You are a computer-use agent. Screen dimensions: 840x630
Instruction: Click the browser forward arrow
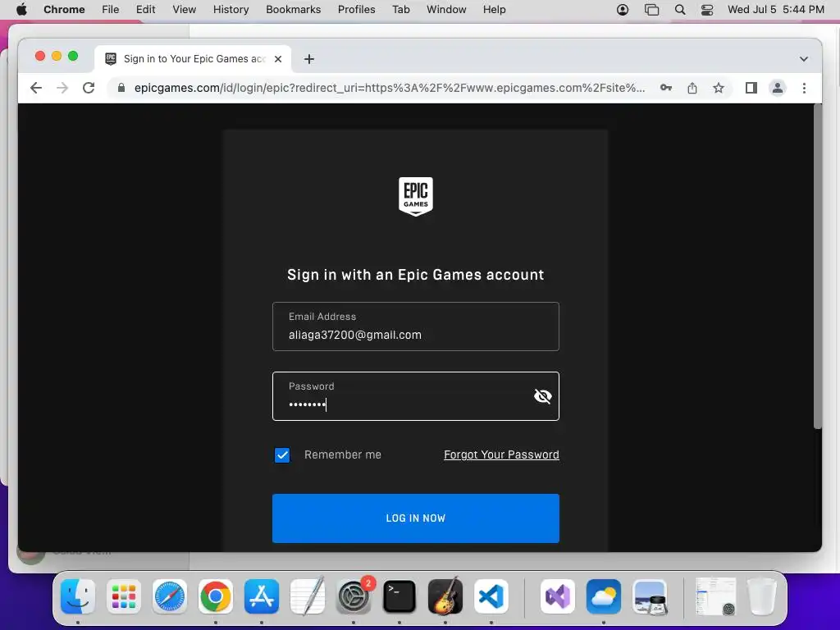(62, 88)
